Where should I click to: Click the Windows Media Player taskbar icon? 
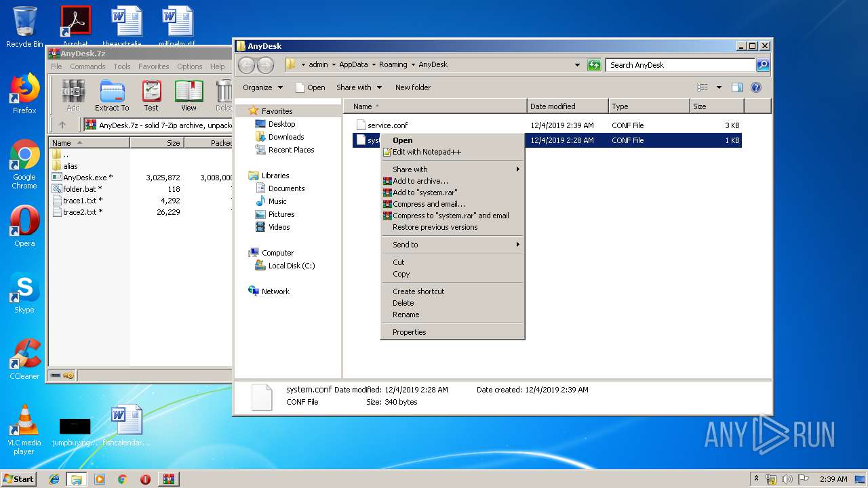click(x=100, y=479)
